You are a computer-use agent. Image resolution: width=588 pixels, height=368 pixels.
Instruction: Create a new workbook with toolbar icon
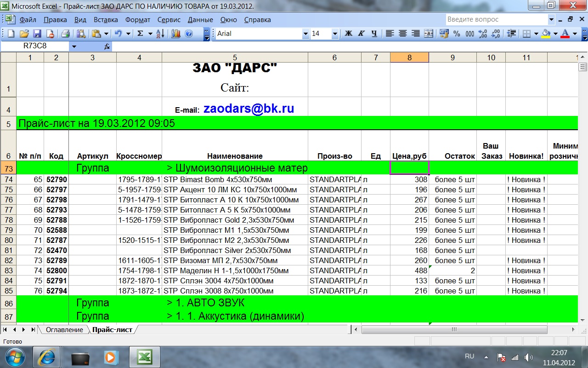click(11, 34)
